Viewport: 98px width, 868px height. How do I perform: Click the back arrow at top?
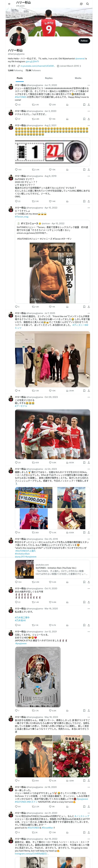[x=9, y=4]
